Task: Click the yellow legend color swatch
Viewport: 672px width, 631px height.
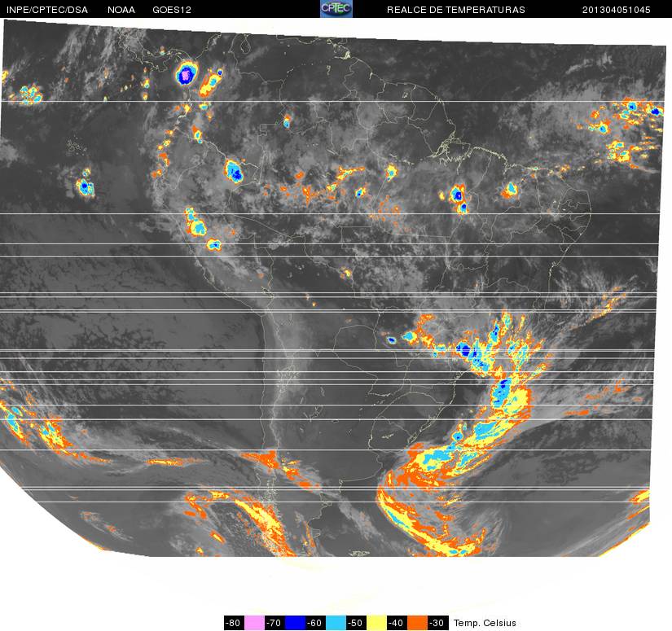Action: (376, 623)
